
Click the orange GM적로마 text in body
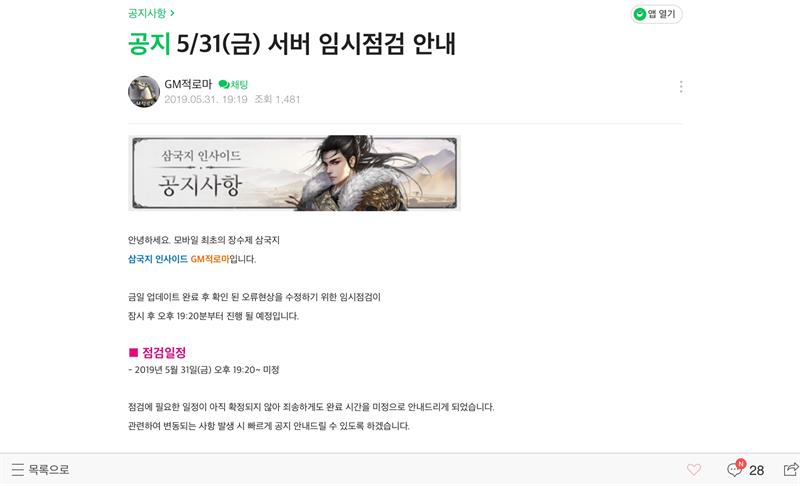[210, 259]
